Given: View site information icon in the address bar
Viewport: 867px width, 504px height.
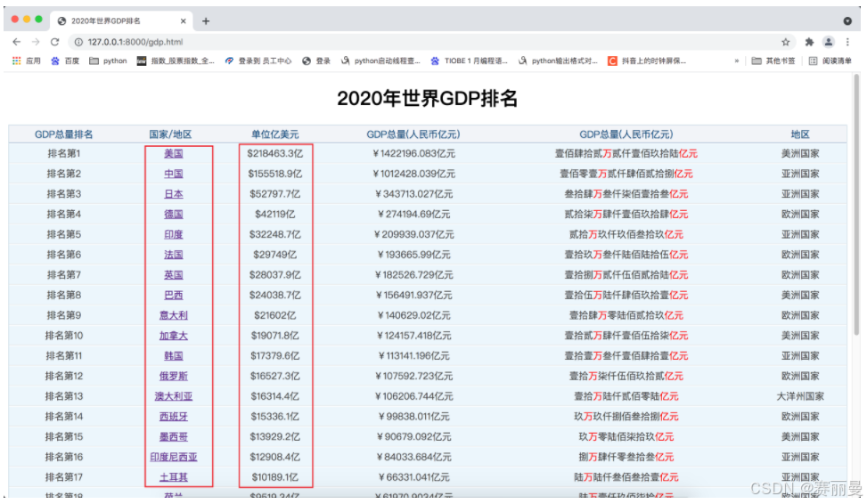Looking at the screenshot, I should (78, 42).
